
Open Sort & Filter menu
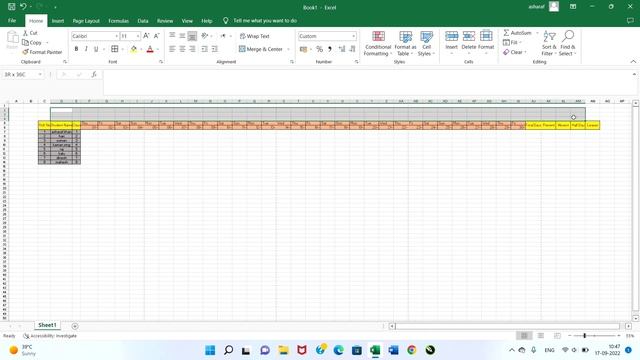point(549,43)
